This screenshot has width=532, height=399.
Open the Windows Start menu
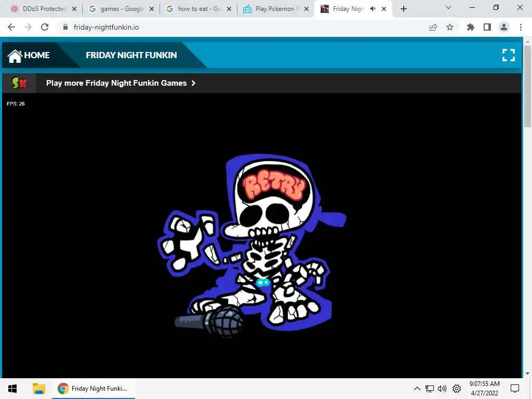[12, 389]
